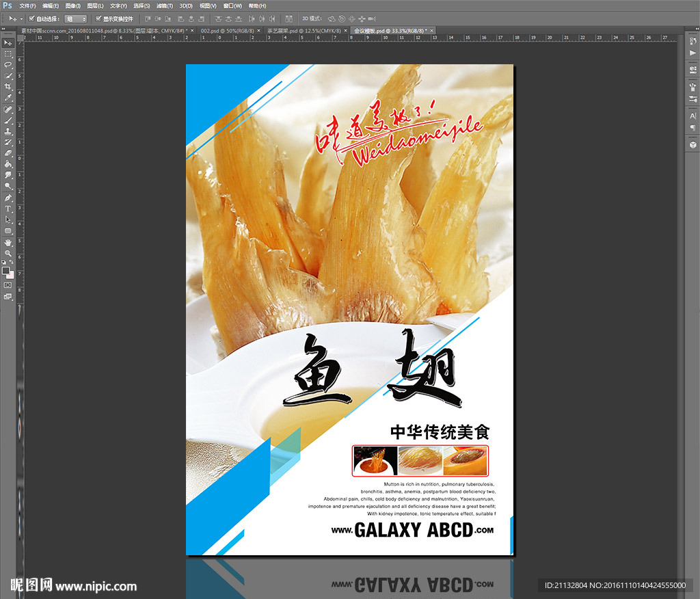The height and width of the screenshot is (599, 700).
Task: Select the Move tool in the toolbox
Action: [x=8, y=43]
